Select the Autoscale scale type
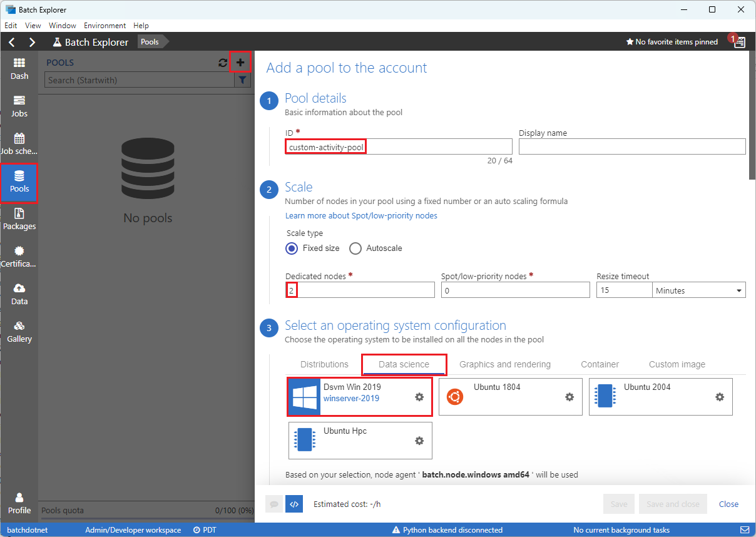Image resolution: width=756 pixels, height=537 pixels. [355, 248]
